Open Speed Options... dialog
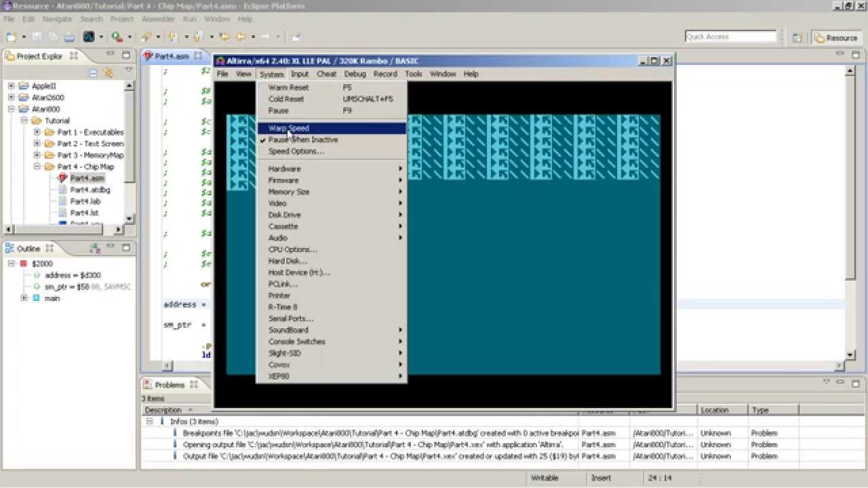 coord(296,151)
